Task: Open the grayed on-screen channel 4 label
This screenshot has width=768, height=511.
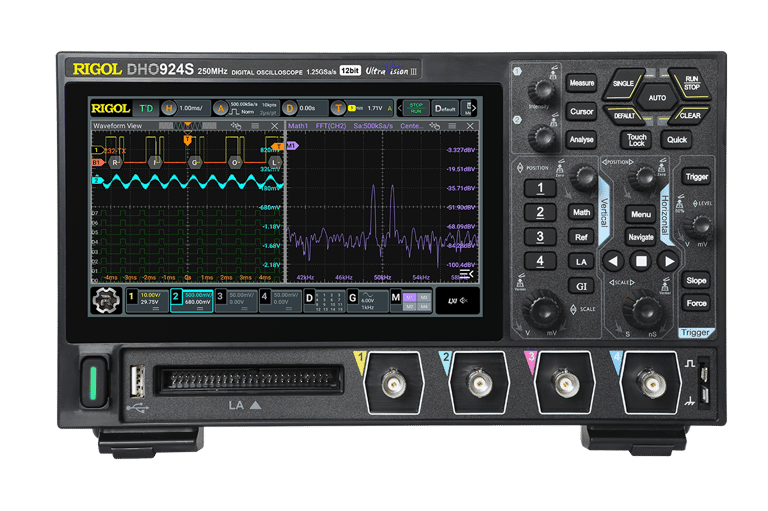Action: 280,300
